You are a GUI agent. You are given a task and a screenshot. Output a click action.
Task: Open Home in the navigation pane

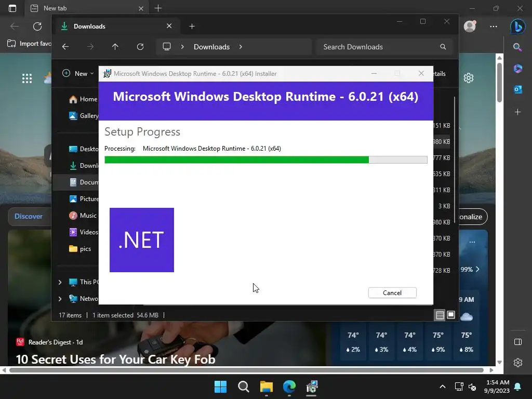pyautogui.click(x=84, y=99)
